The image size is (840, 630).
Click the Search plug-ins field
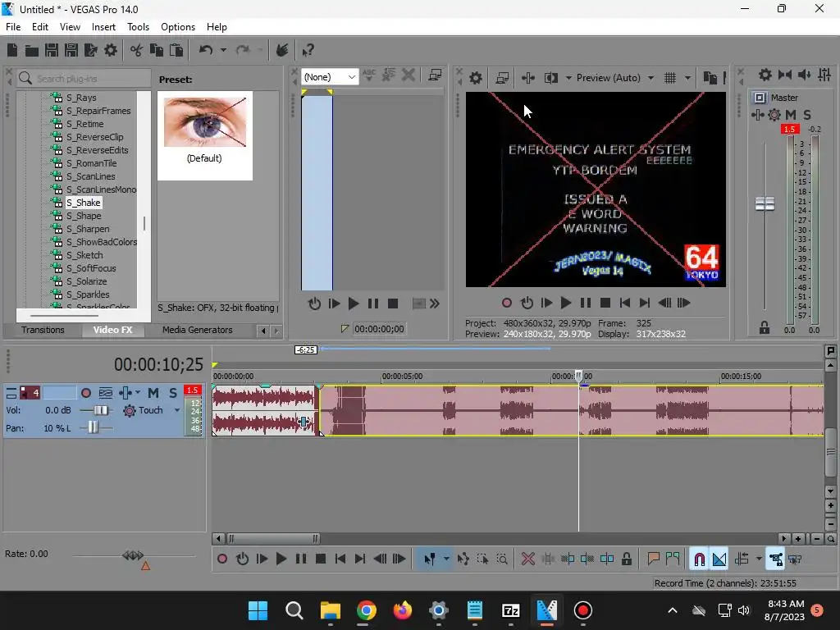point(84,79)
